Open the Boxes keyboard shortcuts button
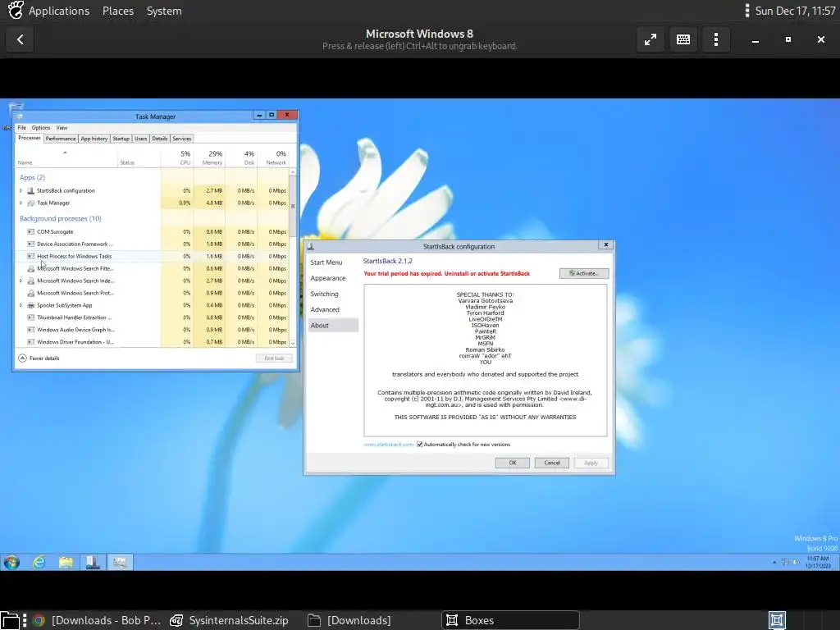The width and height of the screenshot is (840, 630). pyautogui.click(x=683, y=39)
